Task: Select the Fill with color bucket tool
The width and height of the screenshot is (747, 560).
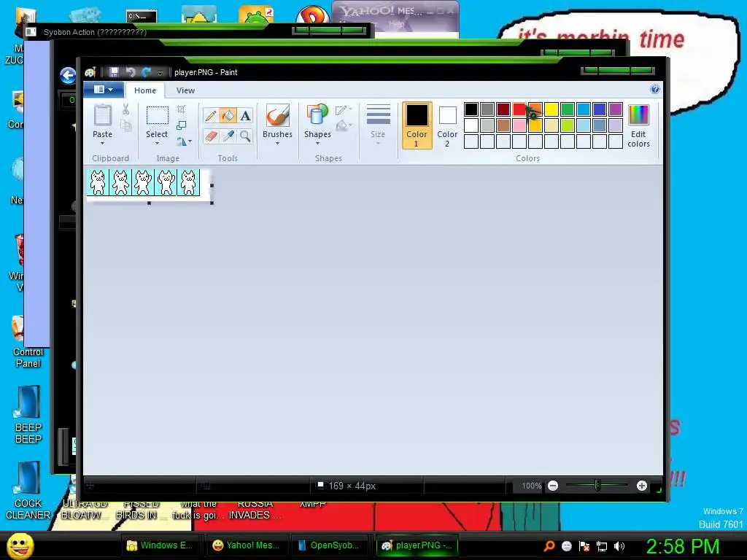Action: [228, 115]
